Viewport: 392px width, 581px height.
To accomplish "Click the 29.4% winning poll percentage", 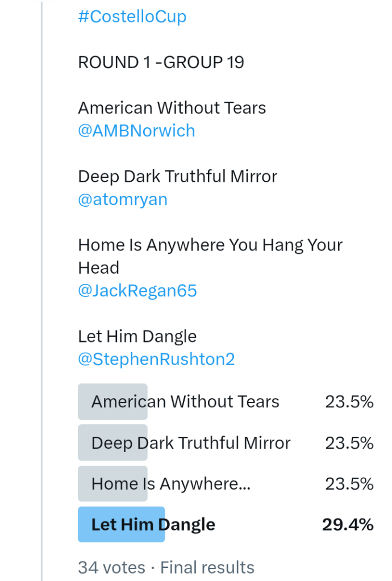I will click(x=348, y=524).
